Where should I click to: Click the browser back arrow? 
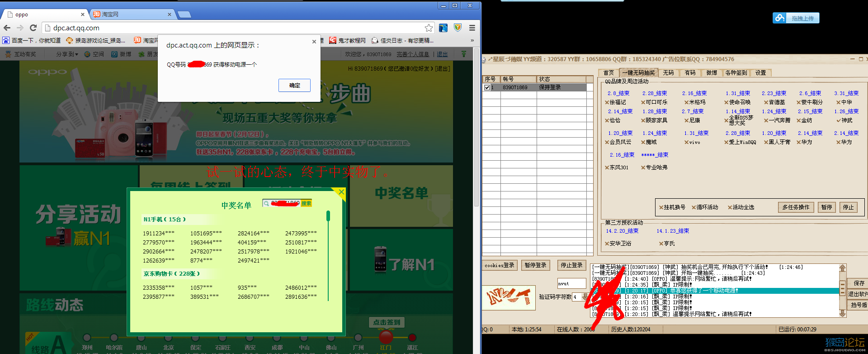pos(7,28)
